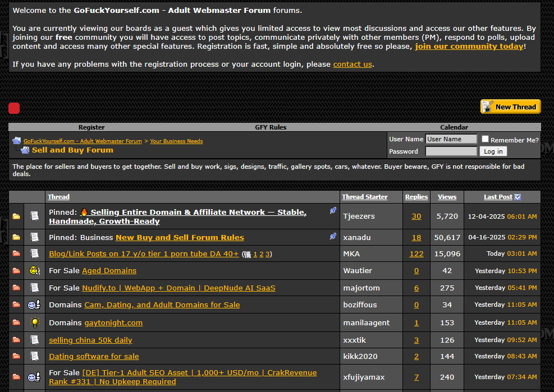Open the Register menu item
554x392 pixels.
(x=91, y=127)
